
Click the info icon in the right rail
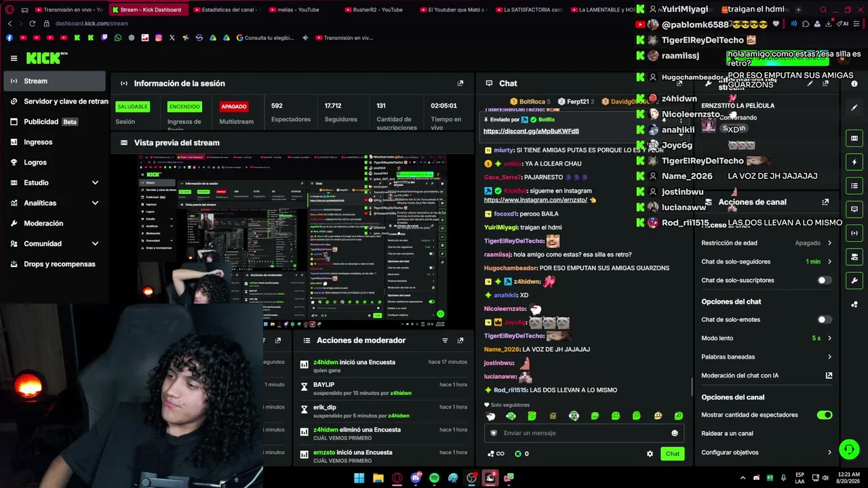click(854, 83)
